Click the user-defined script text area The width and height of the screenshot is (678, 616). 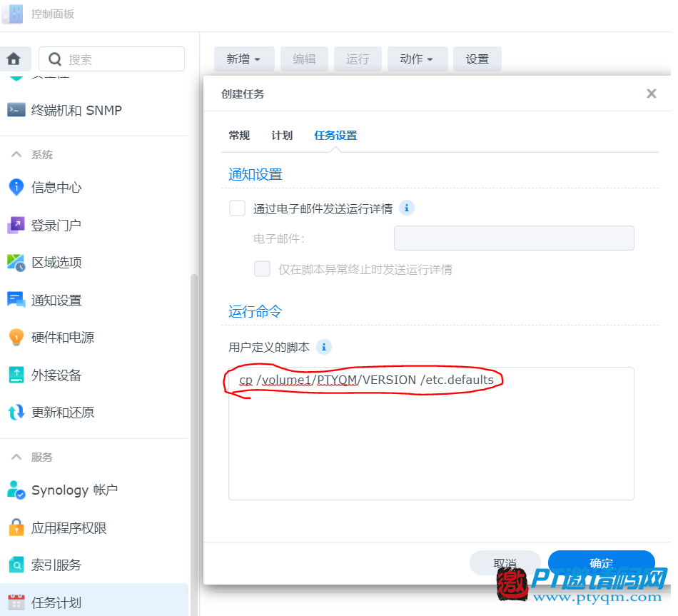[x=431, y=443]
